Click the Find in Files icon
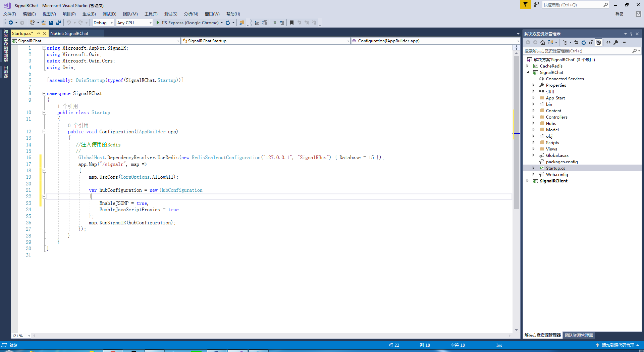 [x=242, y=23]
